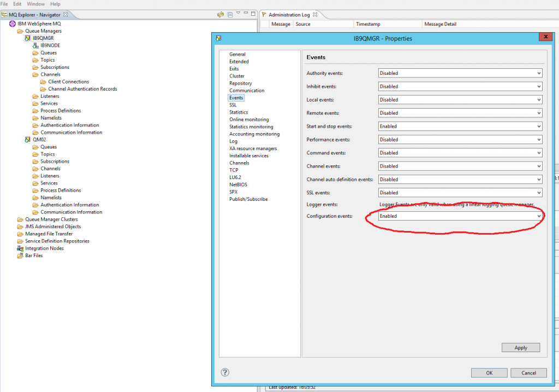Click the Queue Managers folder icon
The height and width of the screenshot is (392, 559).
20,31
